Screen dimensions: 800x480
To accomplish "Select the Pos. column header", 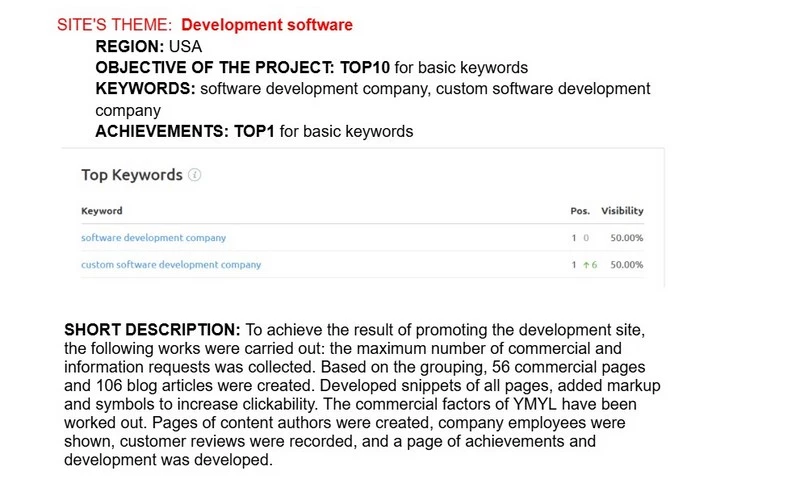I will (580, 211).
